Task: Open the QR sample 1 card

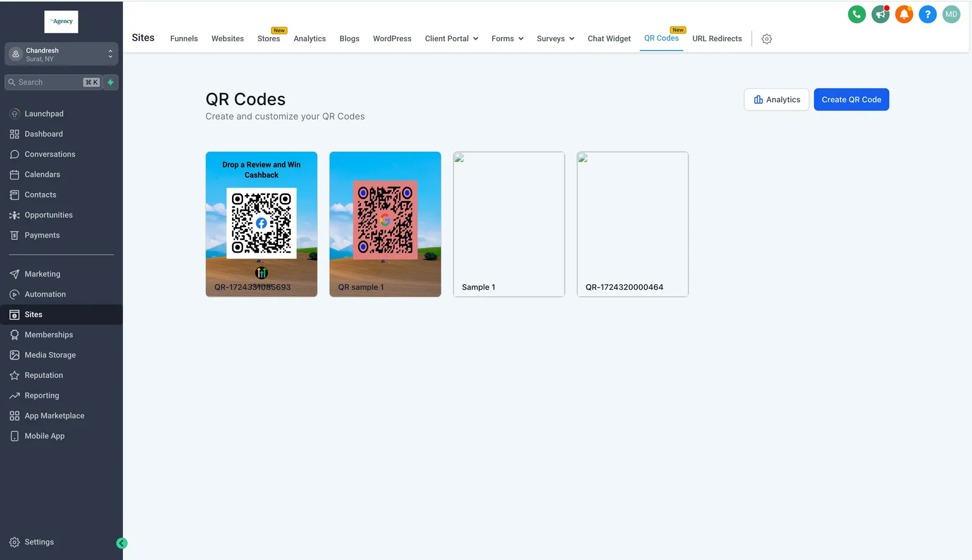Action: 385,224
